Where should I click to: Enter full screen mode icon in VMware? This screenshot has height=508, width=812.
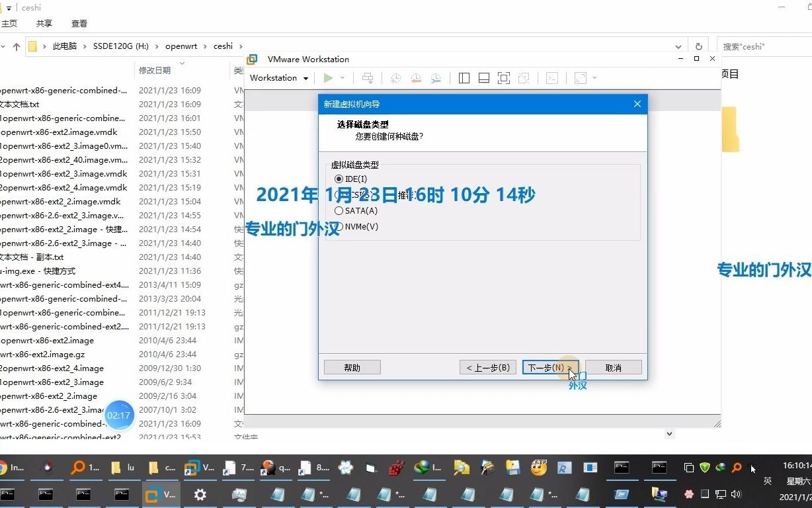504,78
